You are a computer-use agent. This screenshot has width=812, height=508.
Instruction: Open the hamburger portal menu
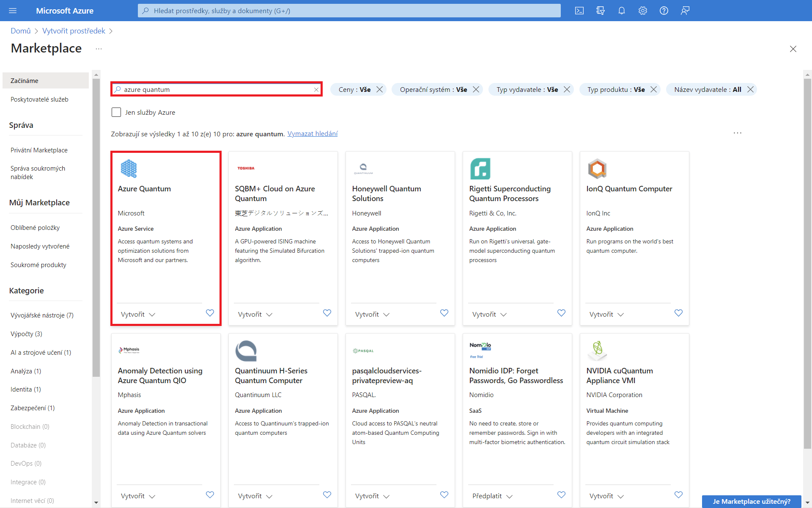tap(13, 11)
